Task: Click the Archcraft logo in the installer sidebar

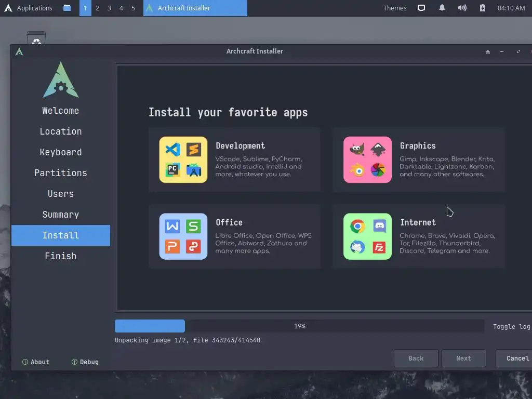Action: click(61, 80)
